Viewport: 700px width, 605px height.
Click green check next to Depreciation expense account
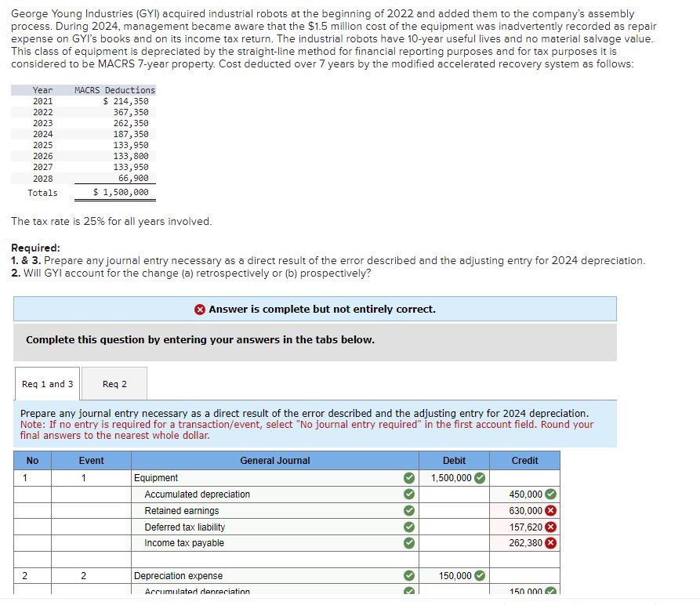[x=408, y=575]
